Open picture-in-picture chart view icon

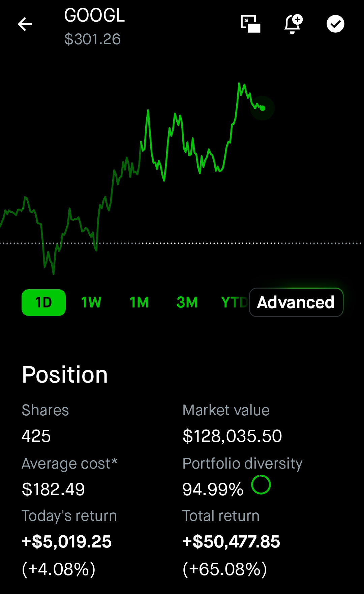coord(250,24)
